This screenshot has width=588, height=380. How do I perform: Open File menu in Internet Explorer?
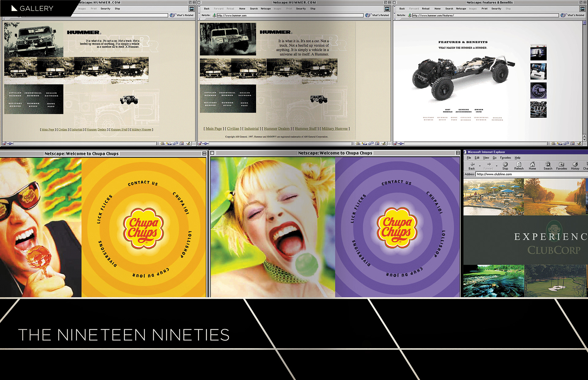click(x=469, y=158)
